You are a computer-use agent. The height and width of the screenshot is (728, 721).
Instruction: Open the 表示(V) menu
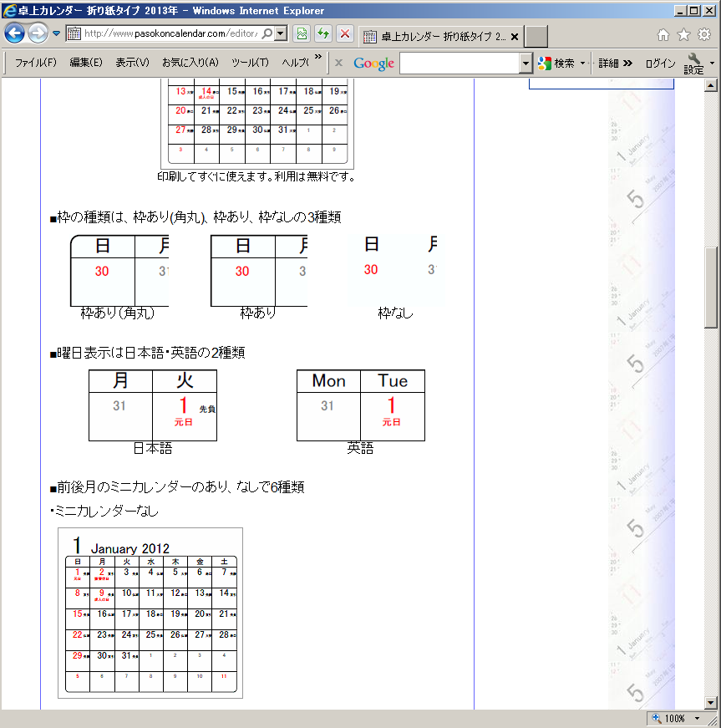click(x=132, y=62)
